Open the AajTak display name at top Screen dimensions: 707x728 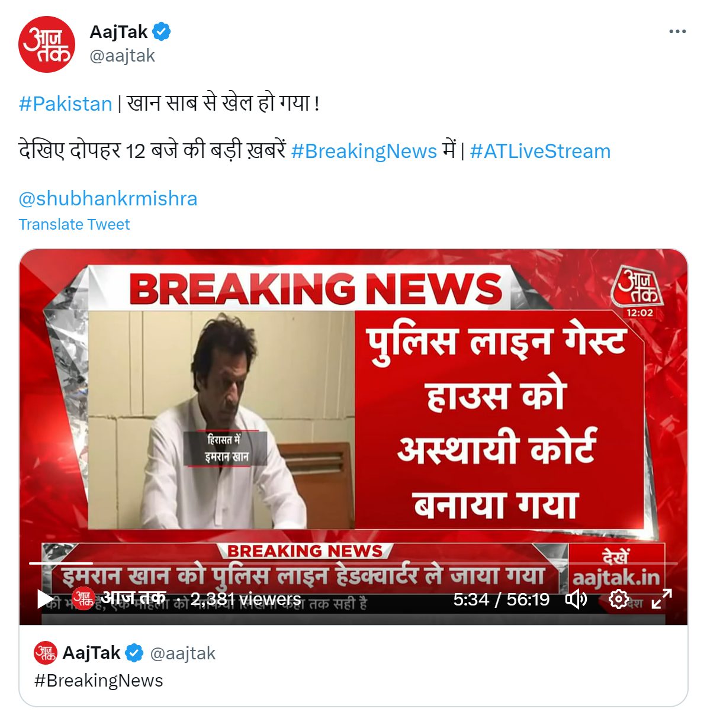[x=118, y=31]
